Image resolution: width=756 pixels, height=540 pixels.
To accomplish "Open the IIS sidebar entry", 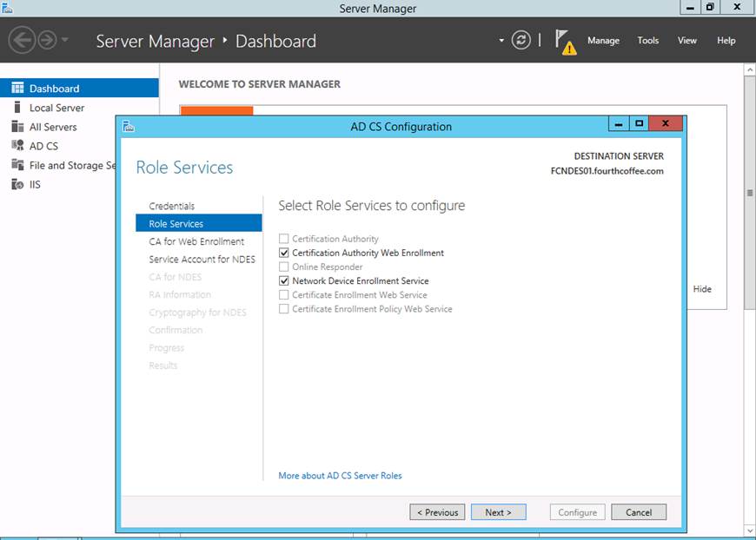I will 35,184.
